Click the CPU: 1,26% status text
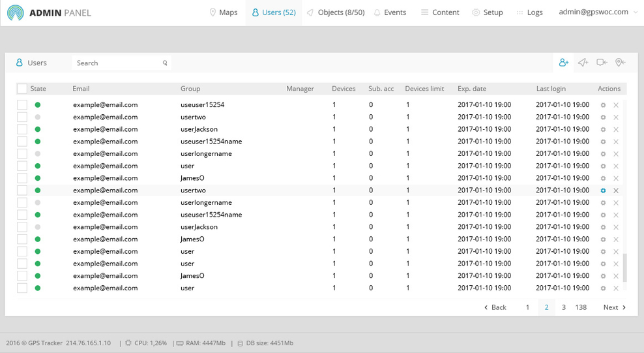This screenshot has height=353, width=644. point(151,343)
